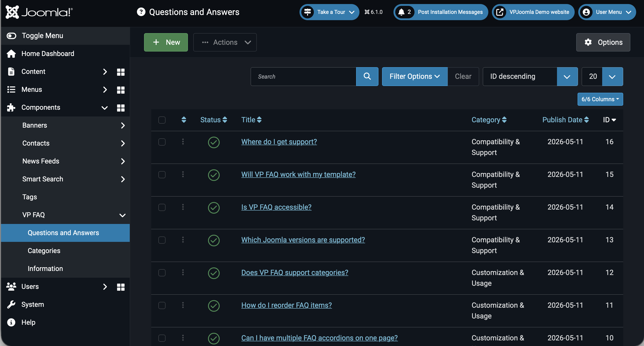Click the search magnifier button

tap(367, 76)
